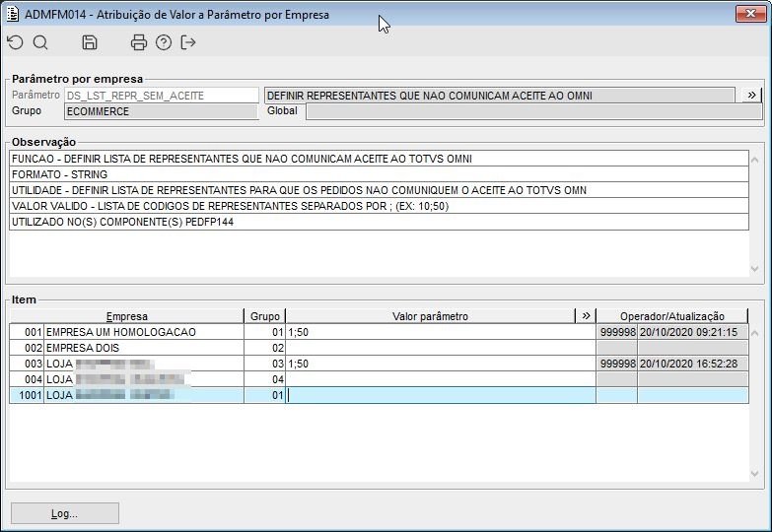Click the undo/refresh arrow toolbar icon
Viewport: 772px width, 532px height.
pyautogui.click(x=15, y=42)
